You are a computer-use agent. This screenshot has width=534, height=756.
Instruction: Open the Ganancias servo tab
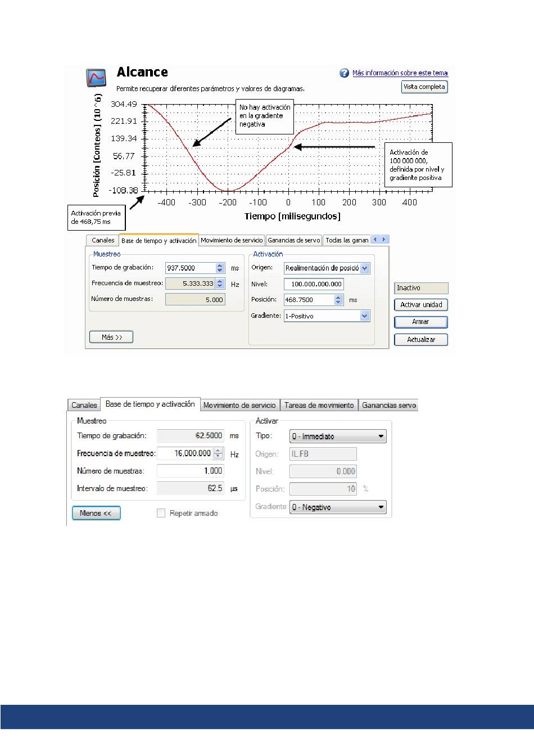(x=389, y=405)
